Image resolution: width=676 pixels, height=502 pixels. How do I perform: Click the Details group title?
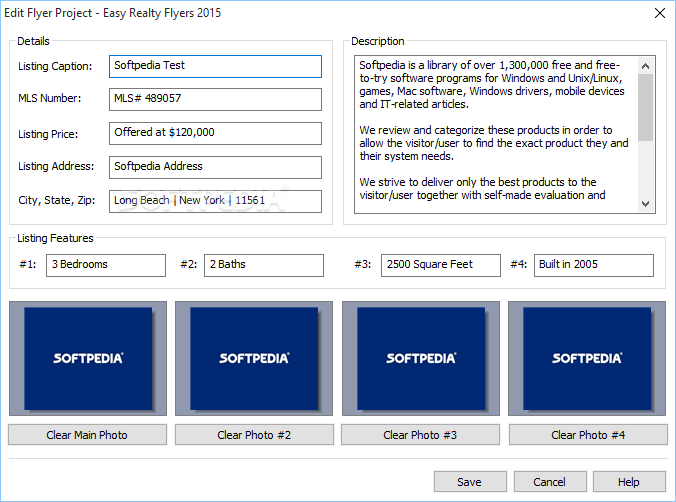click(x=33, y=41)
